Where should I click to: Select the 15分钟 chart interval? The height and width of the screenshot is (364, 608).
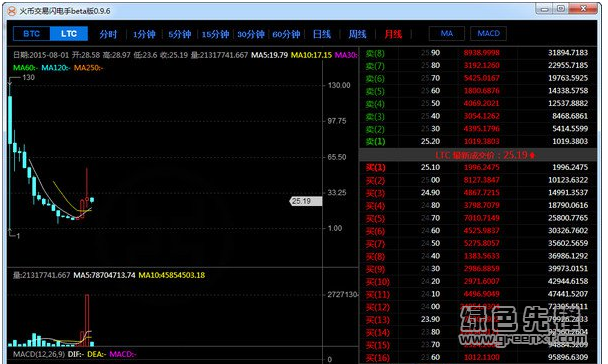pos(215,35)
